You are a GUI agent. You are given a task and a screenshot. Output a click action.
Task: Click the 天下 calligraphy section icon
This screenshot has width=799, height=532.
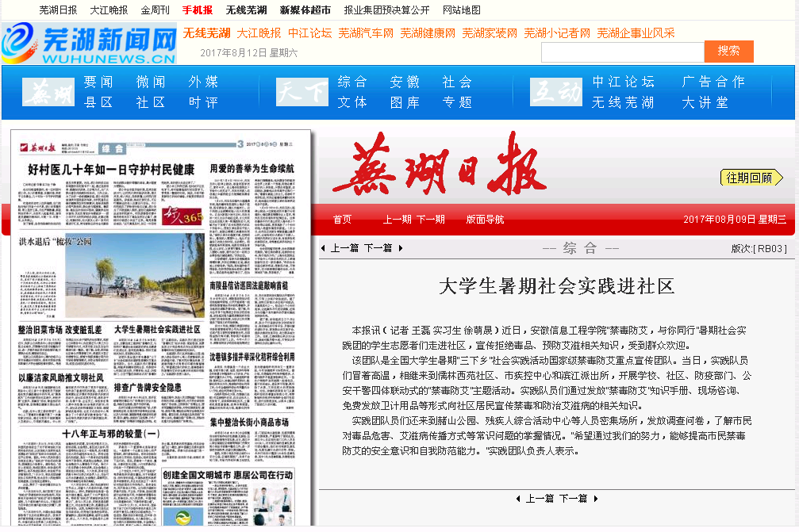pos(302,93)
